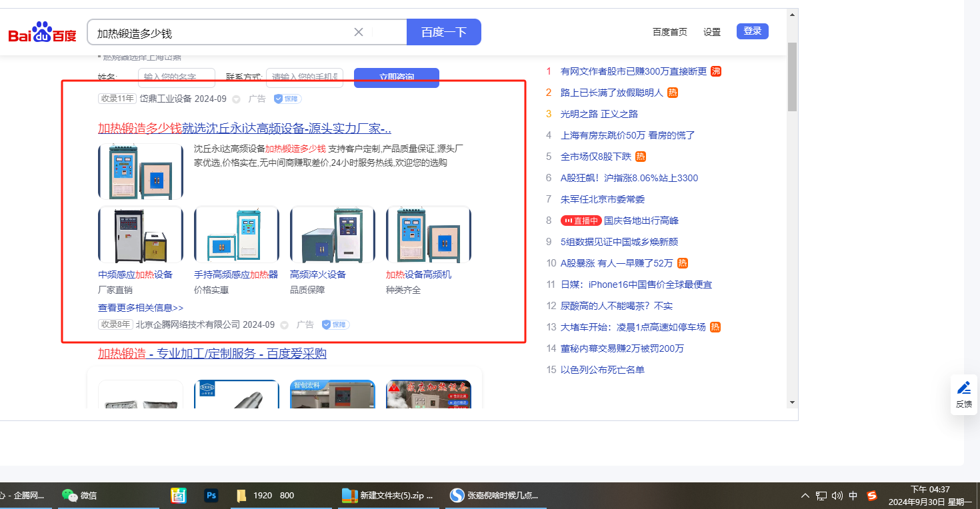This screenshot has height=509, width=980.
Task: Click the page scrollbar up arrow
Action: tap(792, 14)
